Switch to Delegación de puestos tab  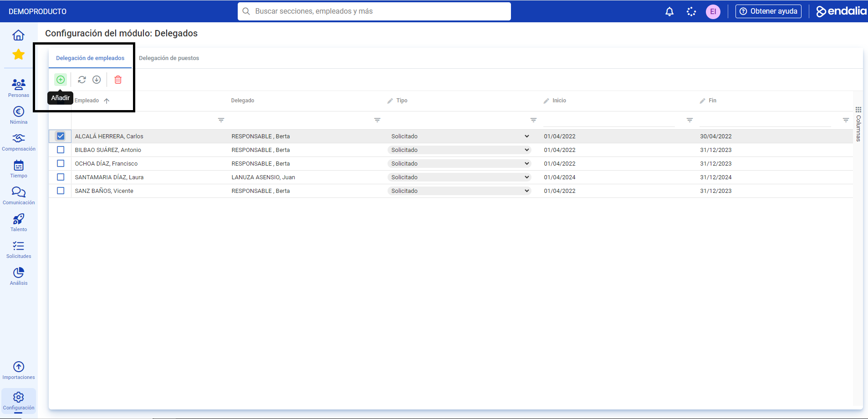(169, 58)
